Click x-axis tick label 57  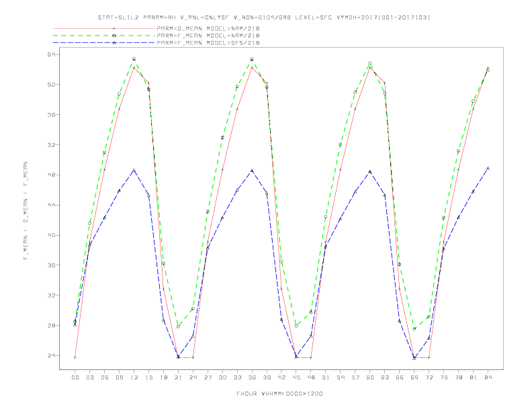[355, 377]
